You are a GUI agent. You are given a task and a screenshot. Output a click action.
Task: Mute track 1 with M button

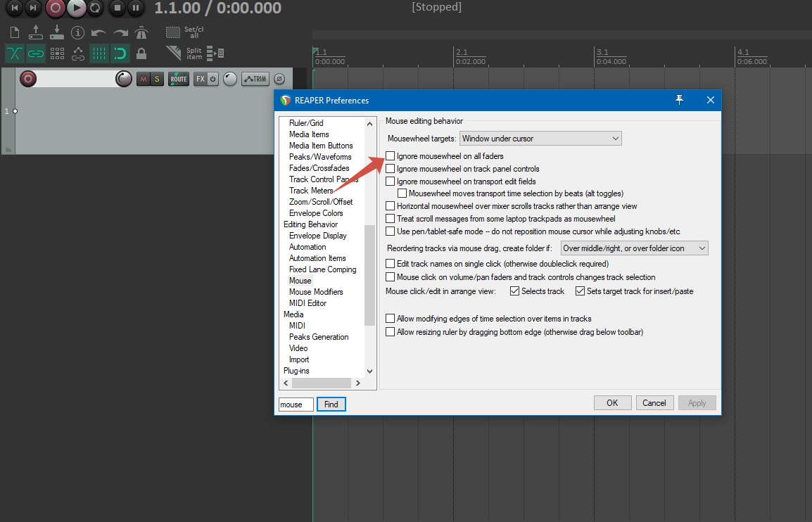pyautogui.click(x=144, y=79)
